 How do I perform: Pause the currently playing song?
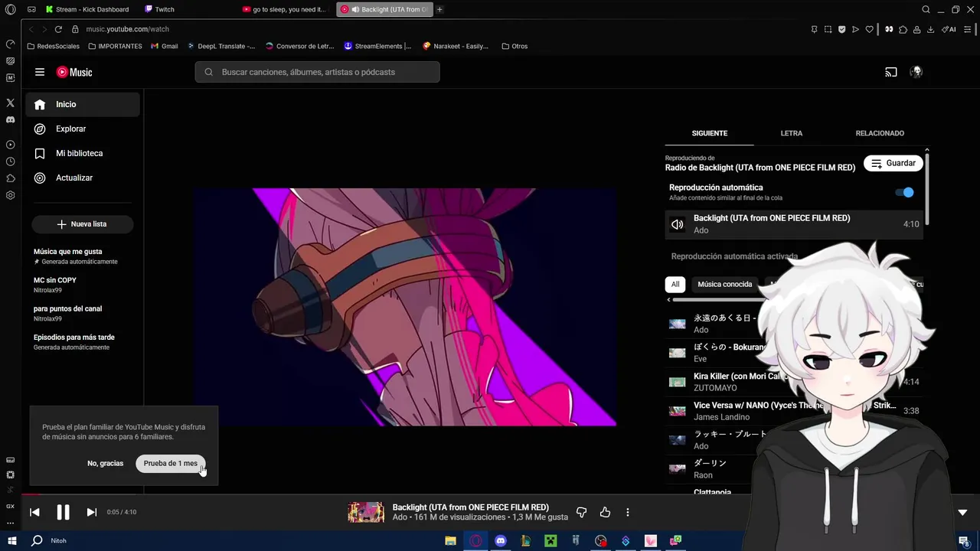63,512
